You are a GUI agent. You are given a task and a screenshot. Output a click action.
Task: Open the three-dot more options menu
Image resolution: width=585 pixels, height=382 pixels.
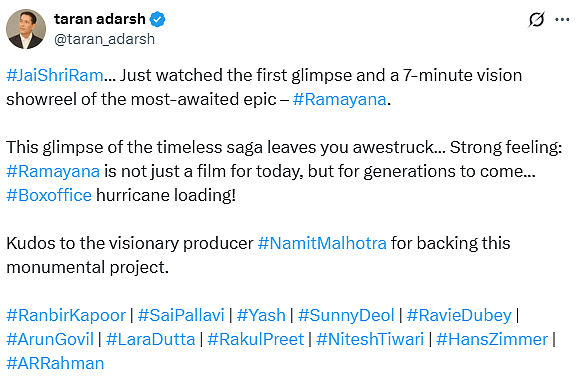[x=562, y=19]
